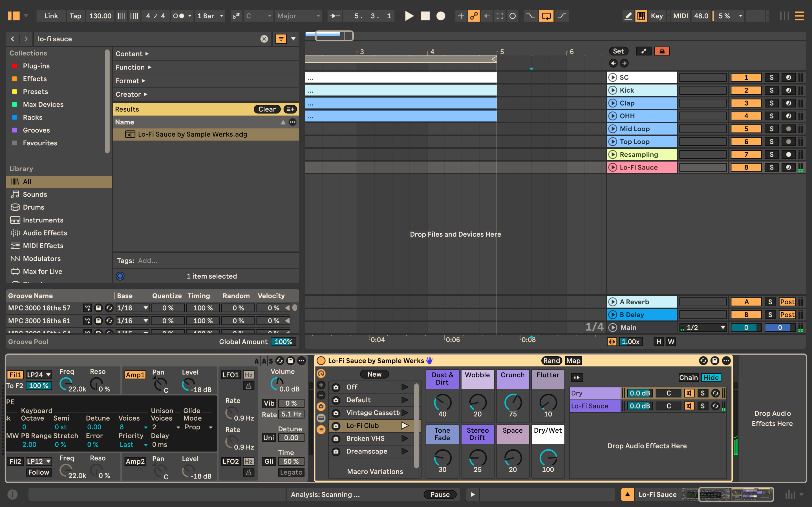Click the Arrangement Record button
Image resolution: width=812 pixels, height=507 pixels.
[x=441, y=16]
